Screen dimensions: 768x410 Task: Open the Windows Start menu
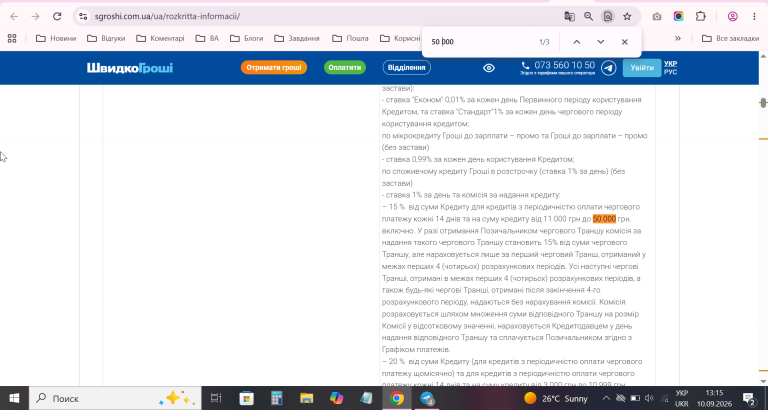coord(14,398)
